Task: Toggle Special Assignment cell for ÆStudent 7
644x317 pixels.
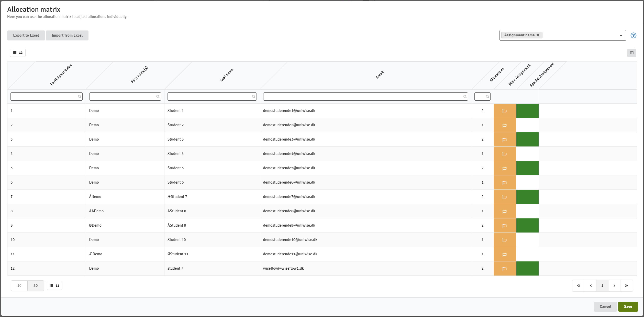Action: [527, 197]
